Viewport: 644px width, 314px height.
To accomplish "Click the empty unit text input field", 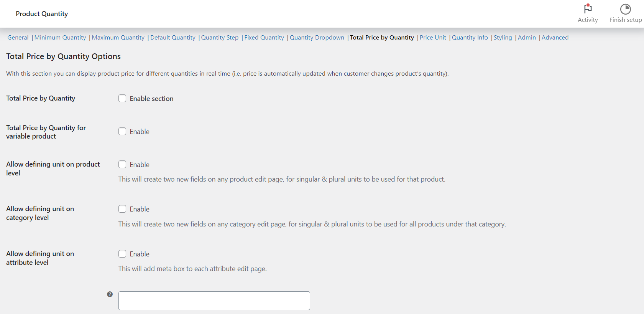I will [x=214, y=301].
